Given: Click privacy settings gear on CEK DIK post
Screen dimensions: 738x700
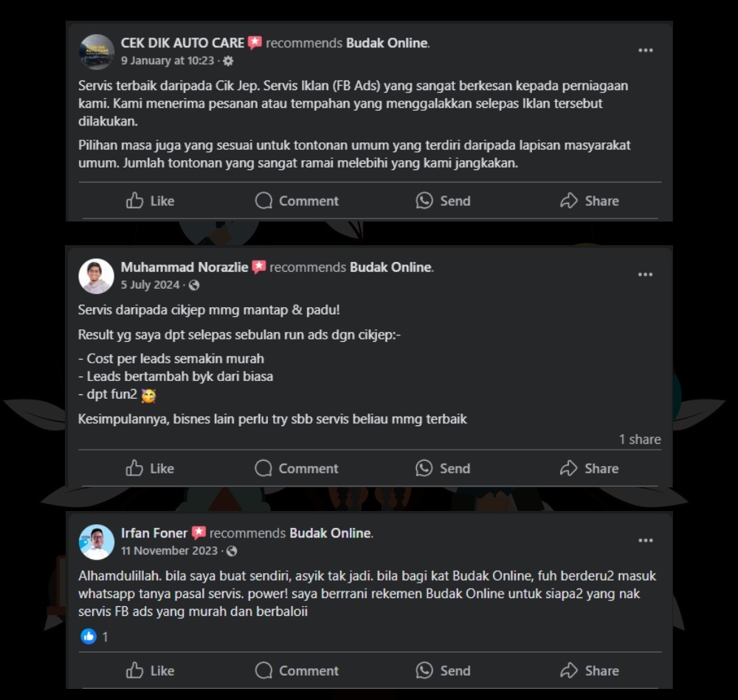Looking at the screenshot, I should point(228,61).
